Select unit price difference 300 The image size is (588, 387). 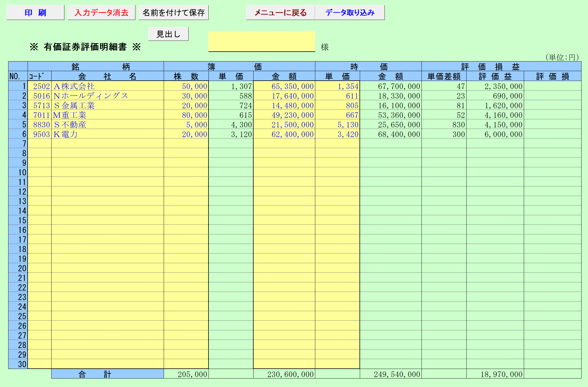pyautogui.click(x=444, y=134)
